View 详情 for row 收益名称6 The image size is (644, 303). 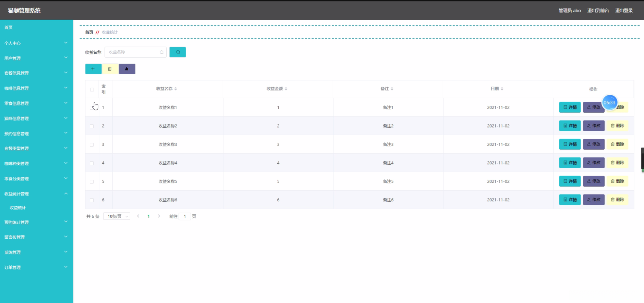point(570,200)
